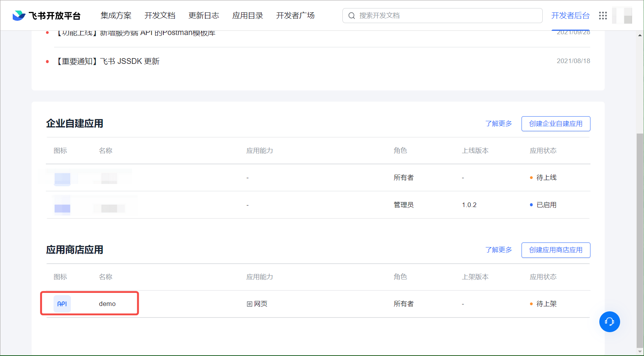
Task: Open the user avatar in the header
Action: (x=622, y=15)
